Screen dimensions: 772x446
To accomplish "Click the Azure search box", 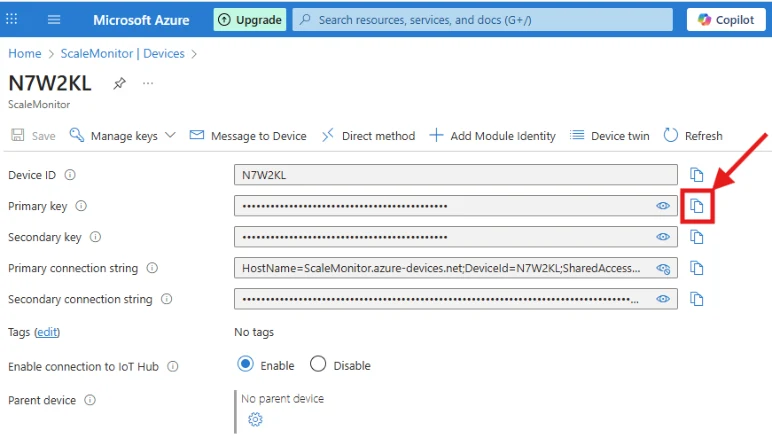I will pyautogui.click(x=482, y=20).
